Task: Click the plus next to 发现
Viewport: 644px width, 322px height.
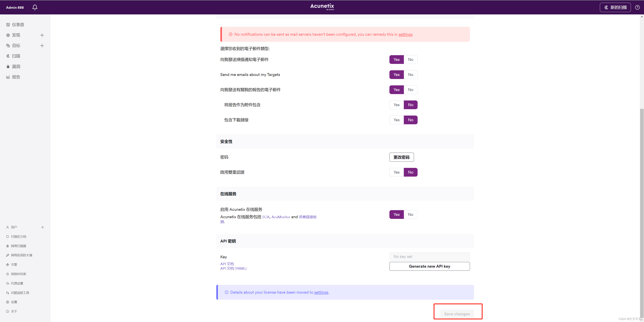Action: [42, 35]
